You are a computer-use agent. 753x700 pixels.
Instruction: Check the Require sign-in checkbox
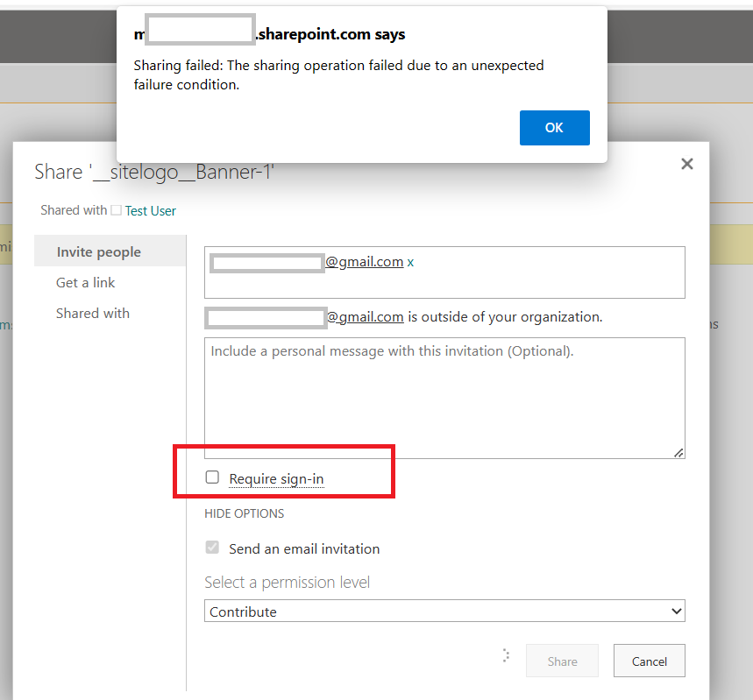(x=211, y=477)
